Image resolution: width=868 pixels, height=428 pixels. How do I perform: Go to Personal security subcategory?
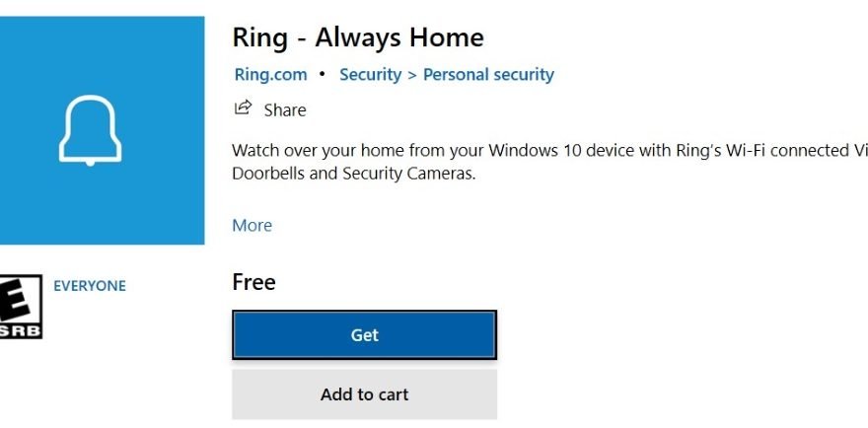[x=488, y=74]
